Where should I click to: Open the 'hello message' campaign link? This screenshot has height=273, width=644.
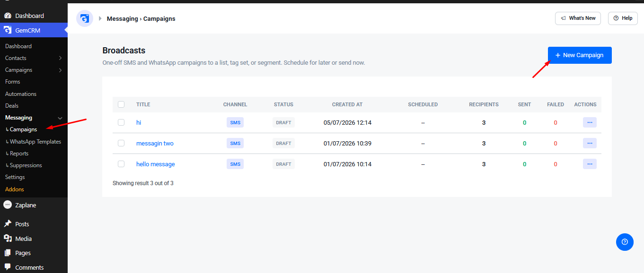coord(156,164)
